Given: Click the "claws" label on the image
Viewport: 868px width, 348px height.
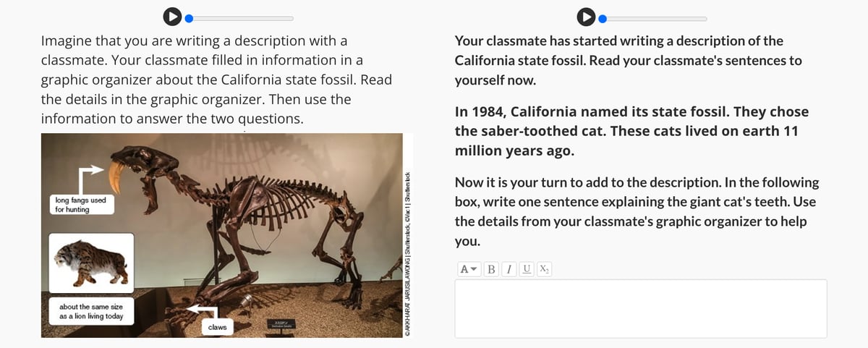Looking at the screenshot, I should [217, 328].
